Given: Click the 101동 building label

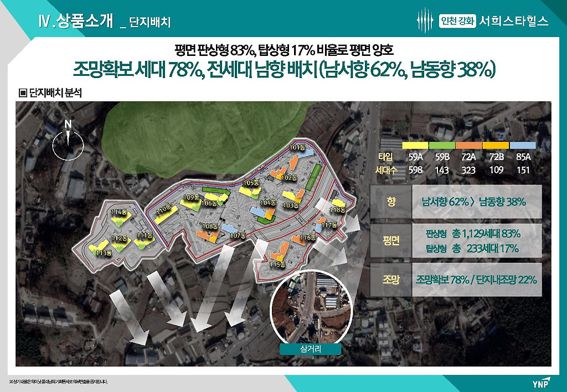Looking at the screenshot, I should 297,147.
